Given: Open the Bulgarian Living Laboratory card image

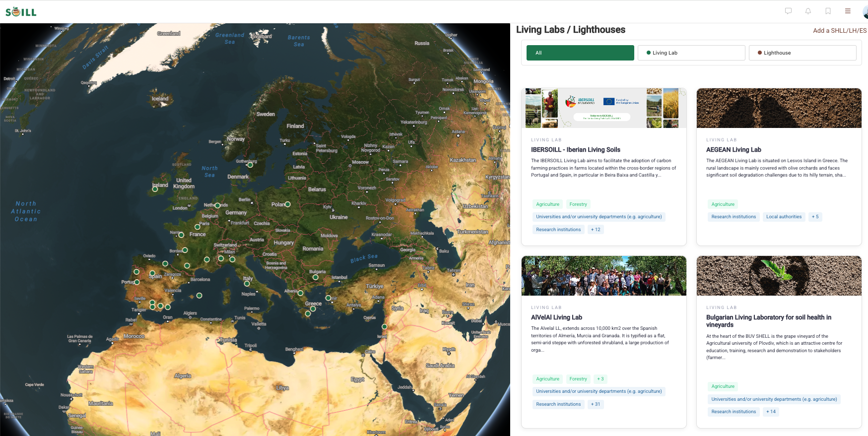Looking at the screenshot, I should 779,276.
